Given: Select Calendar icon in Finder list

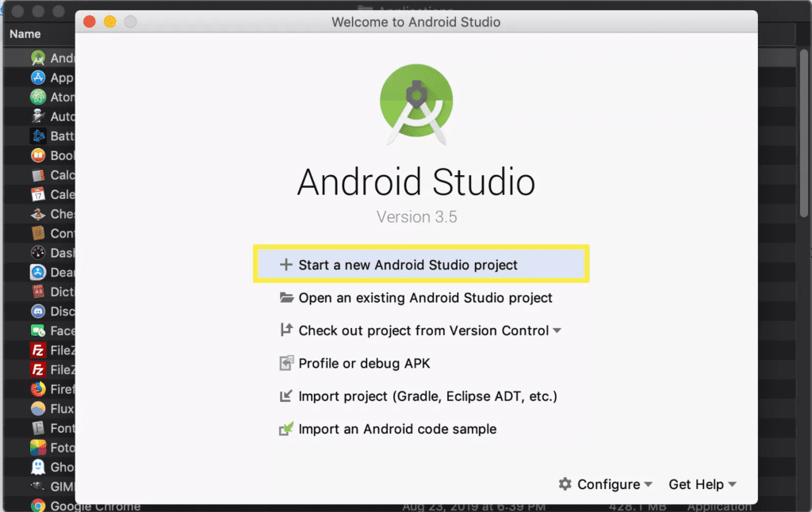Looking at the screenshot, I should 38,195.
